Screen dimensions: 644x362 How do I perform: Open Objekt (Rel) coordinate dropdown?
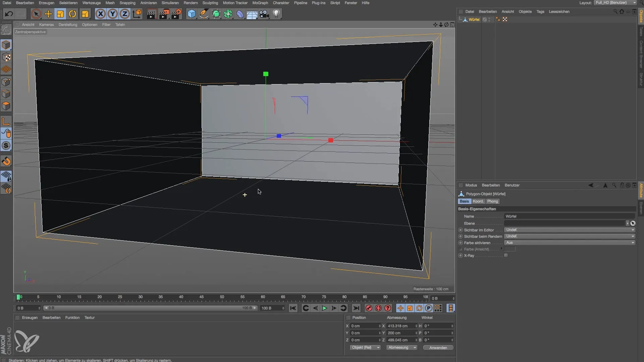[x=365, y=348]
